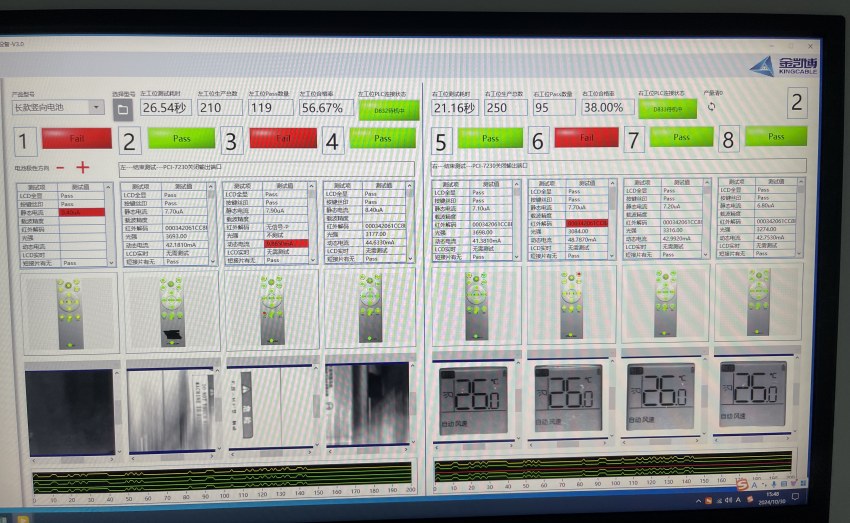Click station 2 table scroll-down arrow
850x523 pixels.
212,261
